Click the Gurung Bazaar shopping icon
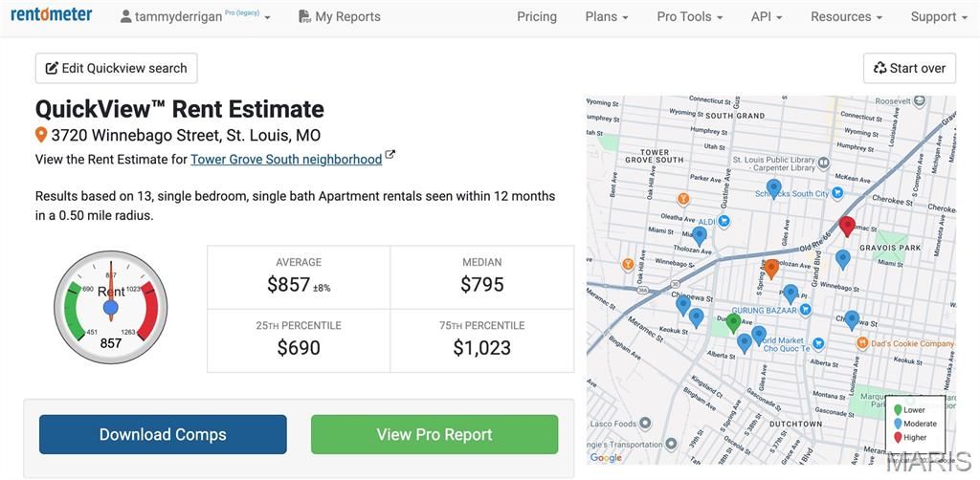Image resolution: width=980 pixels, height=480 pixels. coord(805,310)
